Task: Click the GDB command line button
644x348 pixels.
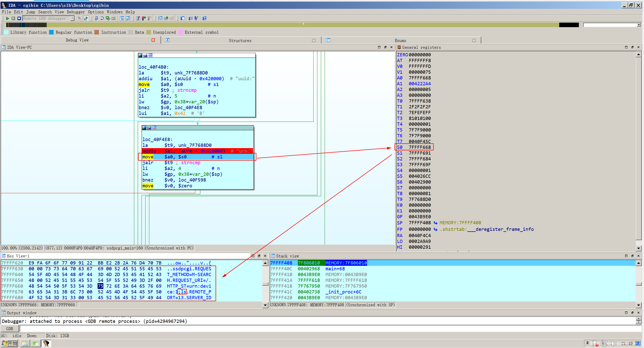Action: pos(10,329)
